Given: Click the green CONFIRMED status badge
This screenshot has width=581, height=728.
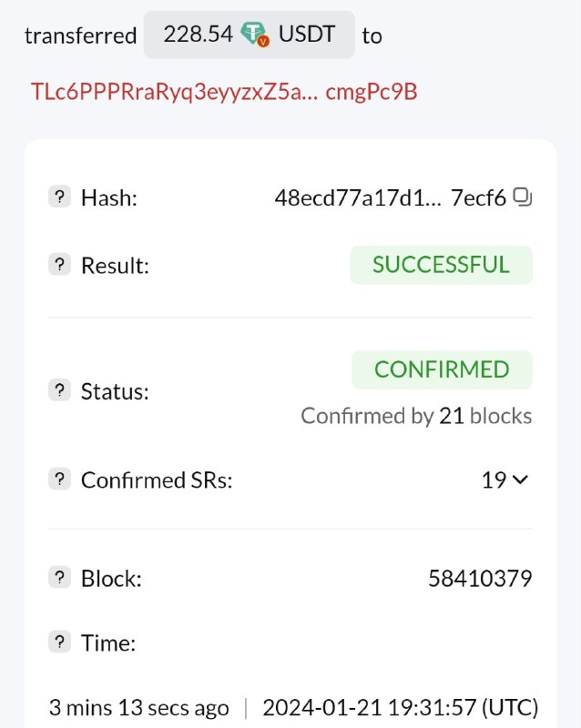Looking at the screenshot, I should tap(442, 369).
